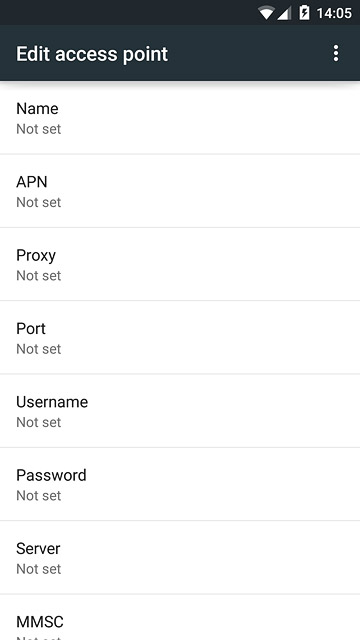Tap the Not set value under Server
The width and height of the screenshot is (360, 640).
(39, 569)
